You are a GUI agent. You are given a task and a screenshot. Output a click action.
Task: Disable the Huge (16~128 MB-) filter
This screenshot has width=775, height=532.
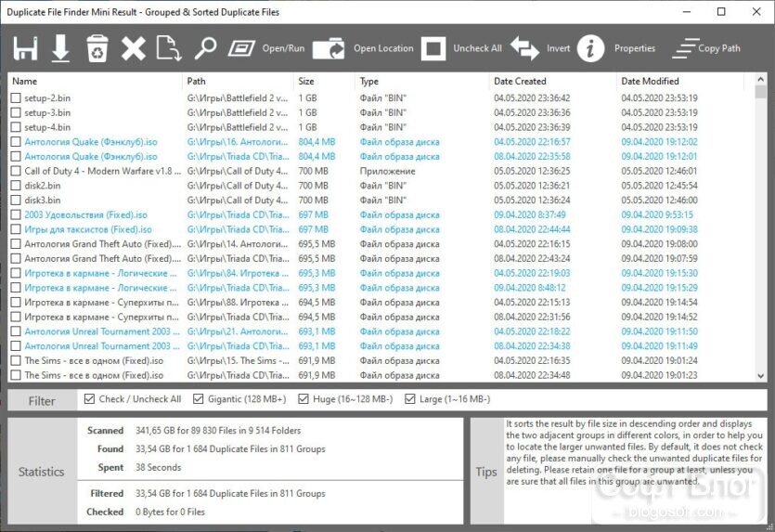point(304,399)
